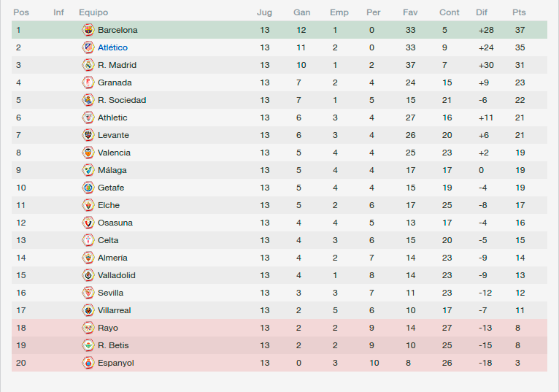This screenshot has width=559, height=392.
Task: Click the Atlético club crest icon
Action: pos(88,47)
